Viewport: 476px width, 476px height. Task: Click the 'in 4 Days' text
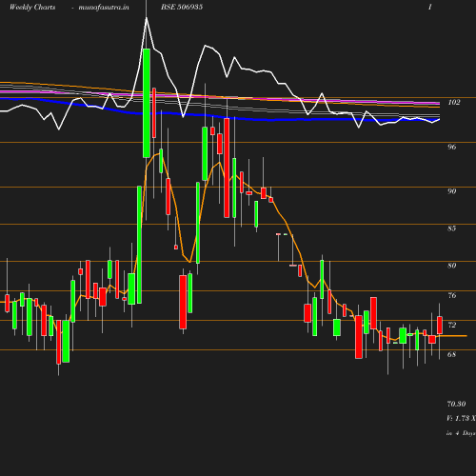coord(461,433)
